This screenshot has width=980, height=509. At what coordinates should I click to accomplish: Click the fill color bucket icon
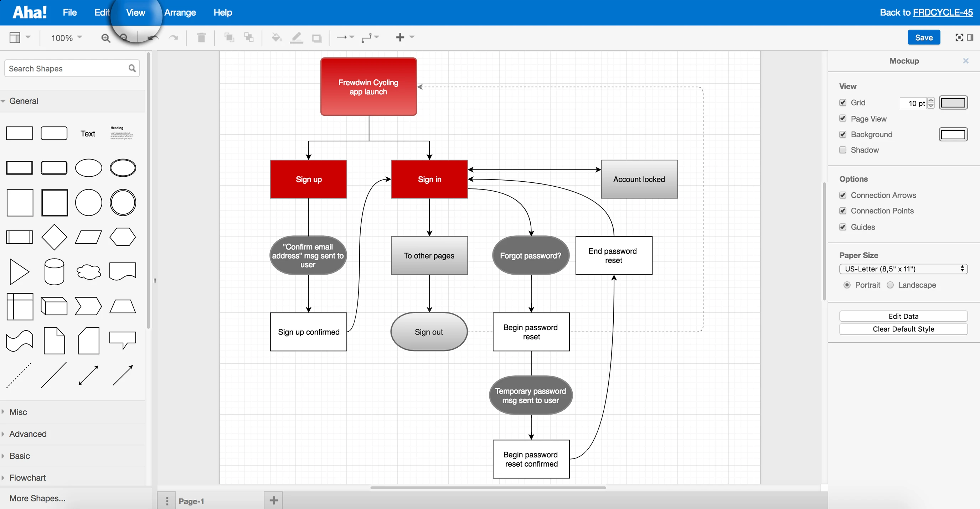[276, 38]
